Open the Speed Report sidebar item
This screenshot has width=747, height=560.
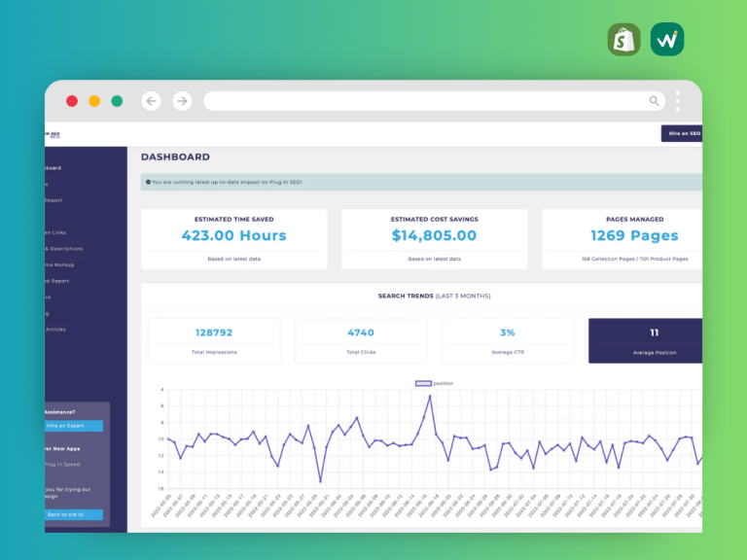tap(56, 281)
